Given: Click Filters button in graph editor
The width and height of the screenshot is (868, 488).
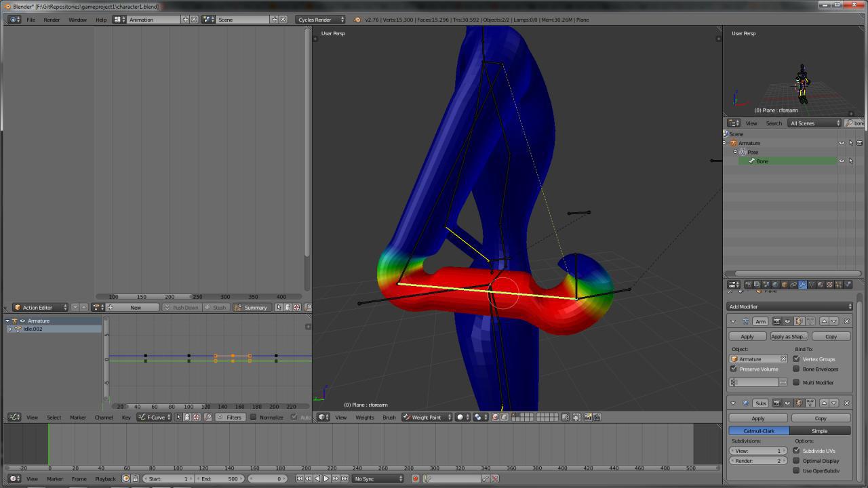Looking at the screenshot, I should pyautogui.click(x=230, y=417).
